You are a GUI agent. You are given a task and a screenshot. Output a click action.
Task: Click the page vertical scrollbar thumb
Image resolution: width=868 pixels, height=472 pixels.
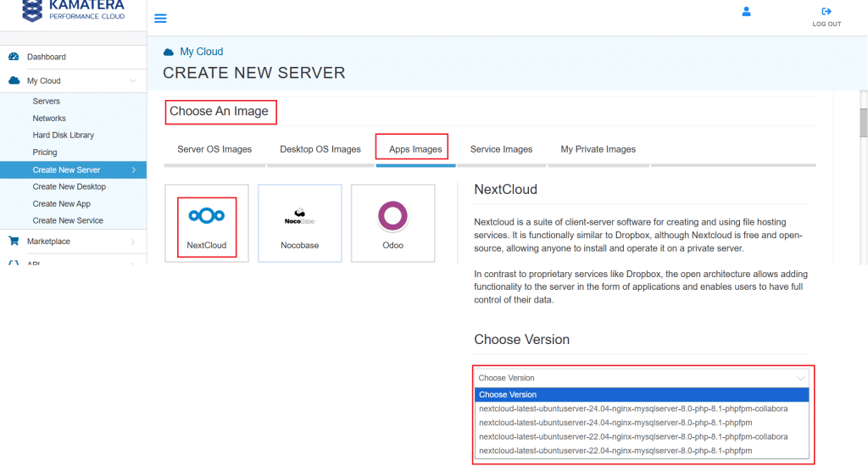[x=863, y=122]
